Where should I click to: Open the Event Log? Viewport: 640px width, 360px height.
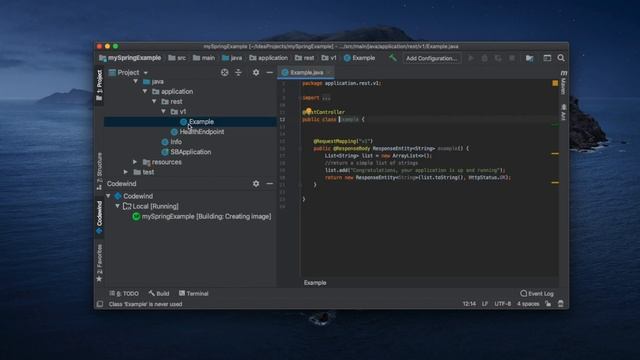(x=537, y=293)
